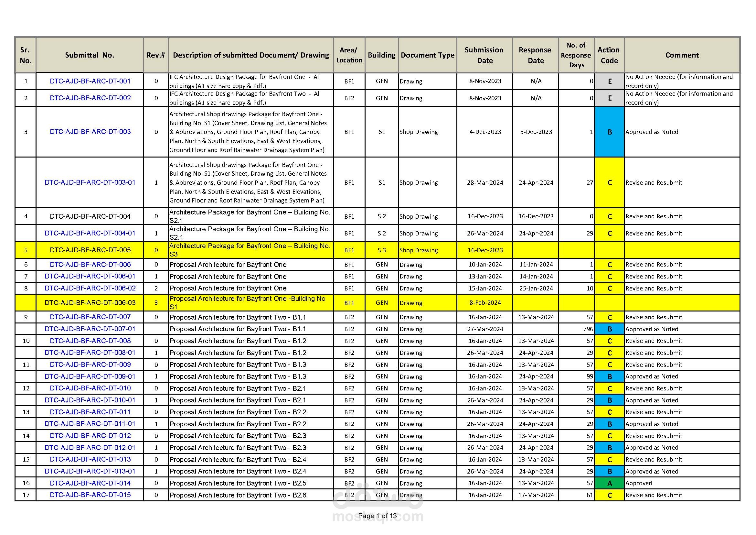Select description Proposal Architecture for Bayfront Two - B2.6
Image resolution: width=756 pixels, height=535 pixels.
point(238,495)
